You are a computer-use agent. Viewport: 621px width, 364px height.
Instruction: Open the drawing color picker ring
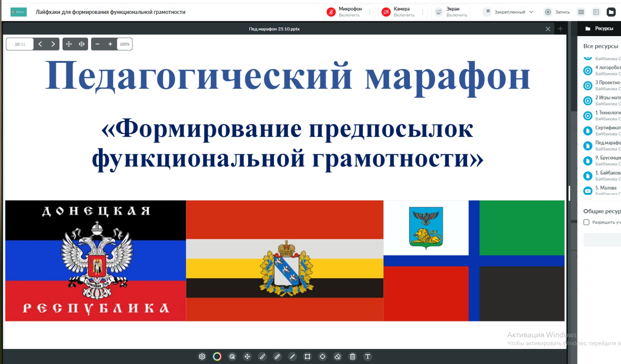[x=217, y=357]
